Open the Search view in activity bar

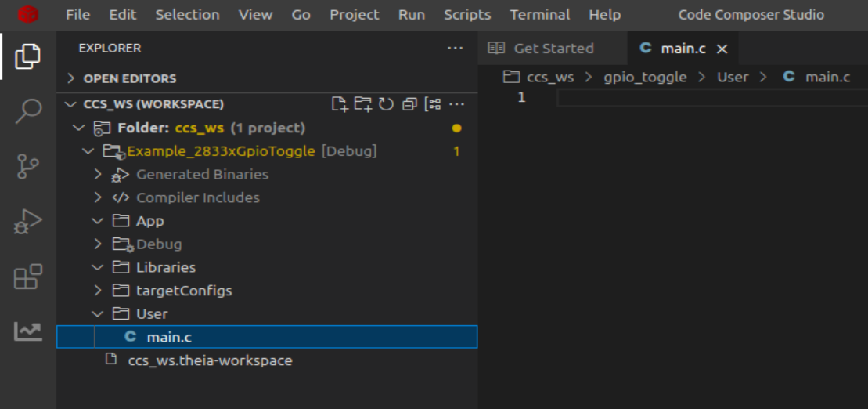(27, 111)
